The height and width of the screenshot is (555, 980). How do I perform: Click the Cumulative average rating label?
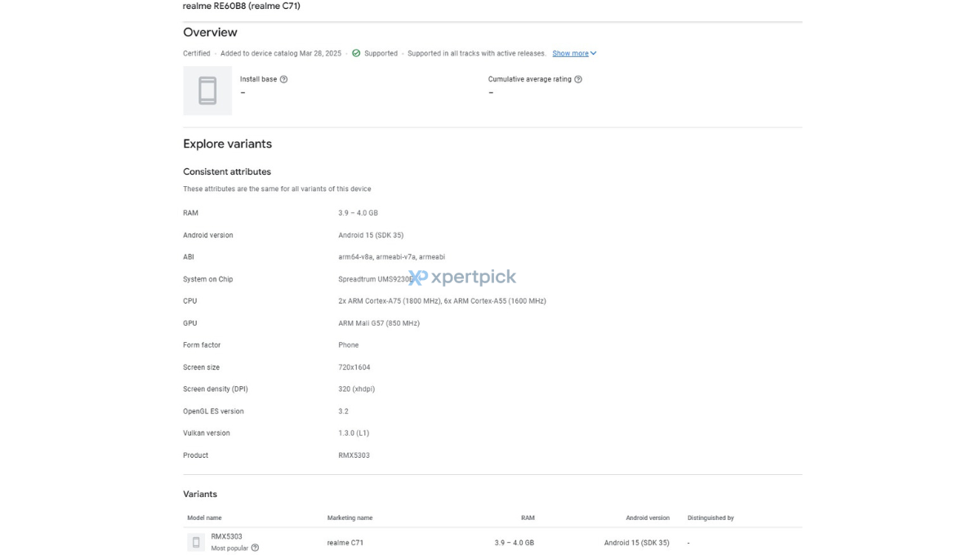pos(530,79)
